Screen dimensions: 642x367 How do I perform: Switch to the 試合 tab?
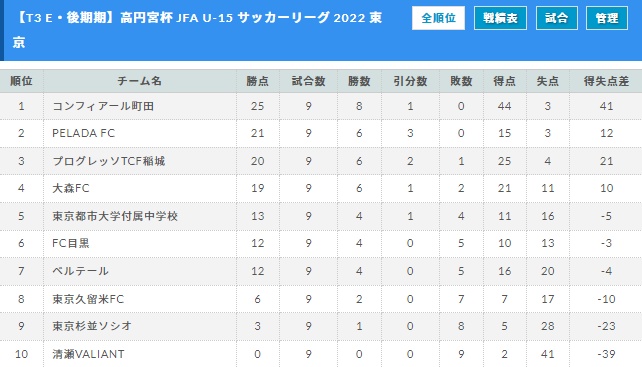pos(556,18)
